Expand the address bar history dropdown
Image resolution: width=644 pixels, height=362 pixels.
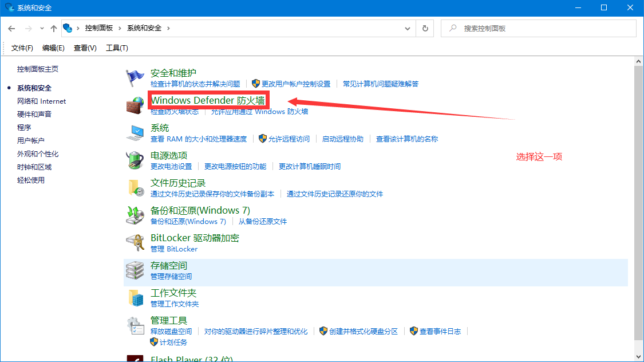click(x=408, y=28)
